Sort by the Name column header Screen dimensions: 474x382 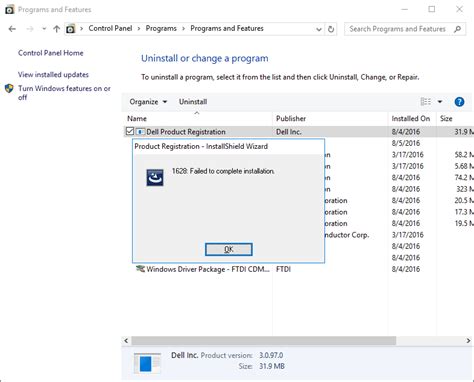137,119
